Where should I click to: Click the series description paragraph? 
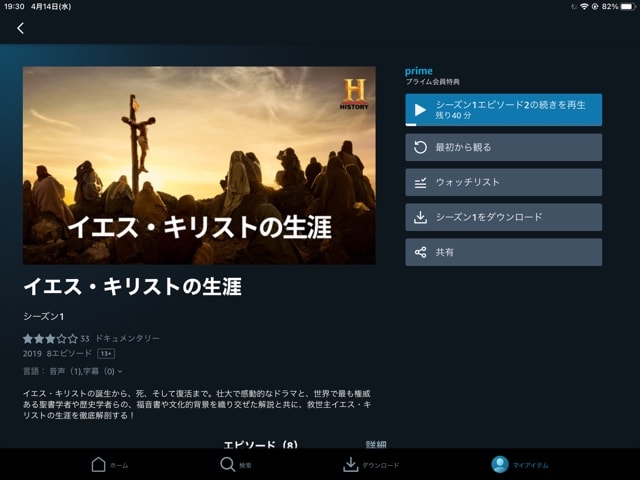[x=197, y=404]
